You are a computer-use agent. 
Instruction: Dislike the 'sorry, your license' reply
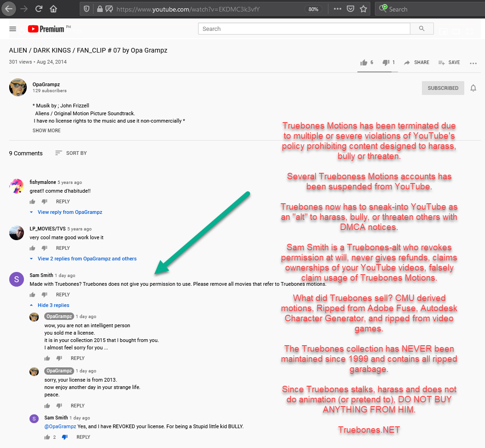[x=59, y=406]
